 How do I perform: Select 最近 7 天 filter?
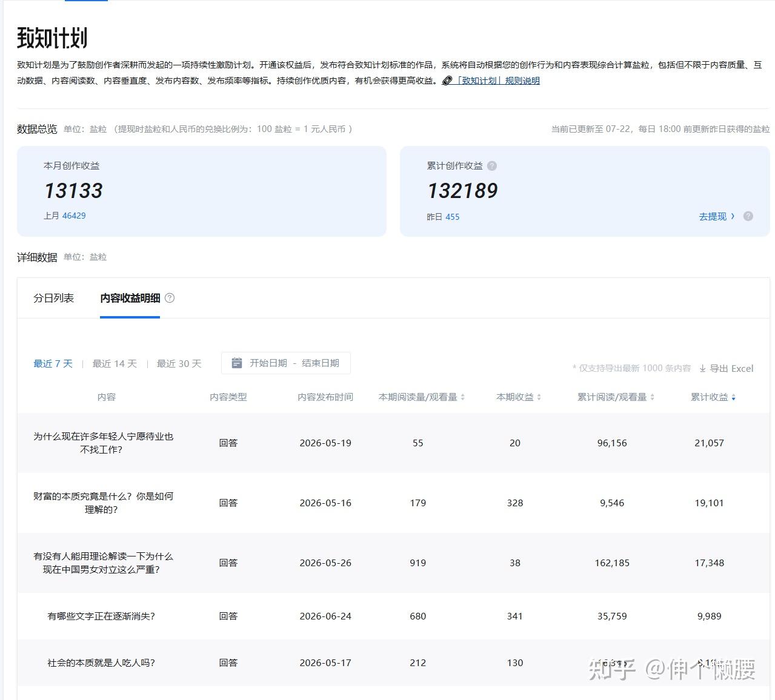(53, 363)
